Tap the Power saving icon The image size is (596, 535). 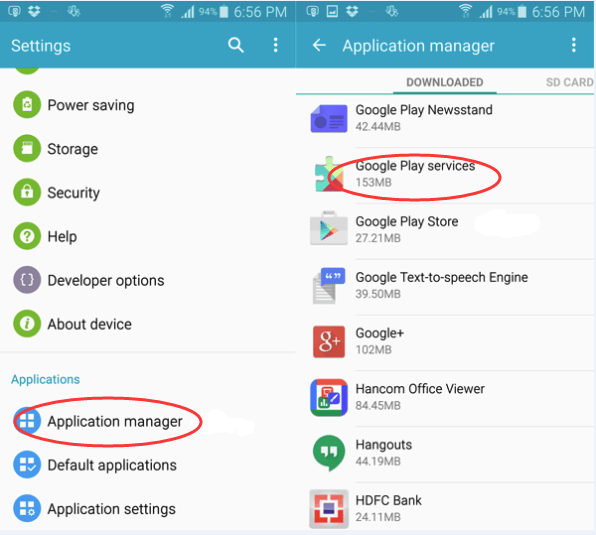27,104
